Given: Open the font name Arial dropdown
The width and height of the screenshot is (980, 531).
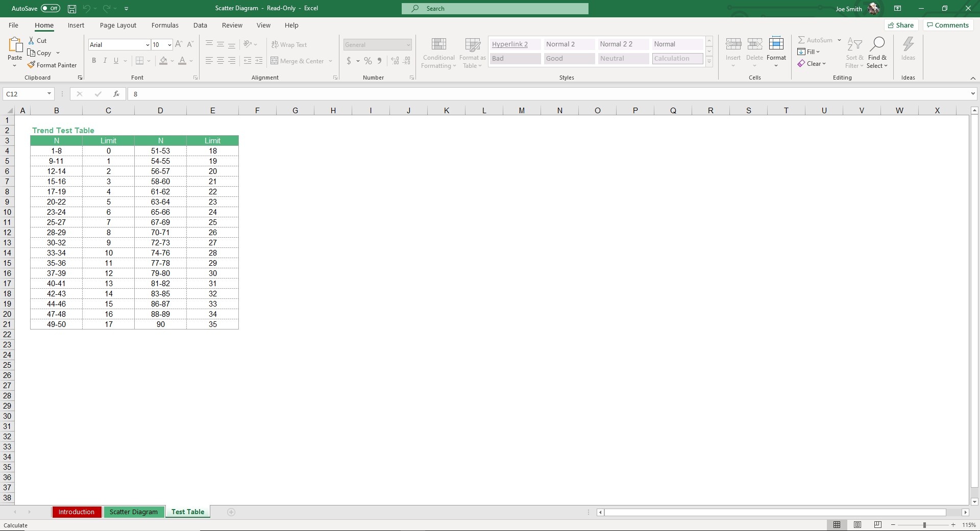Looking at the screenshot, I should [148, 45].
